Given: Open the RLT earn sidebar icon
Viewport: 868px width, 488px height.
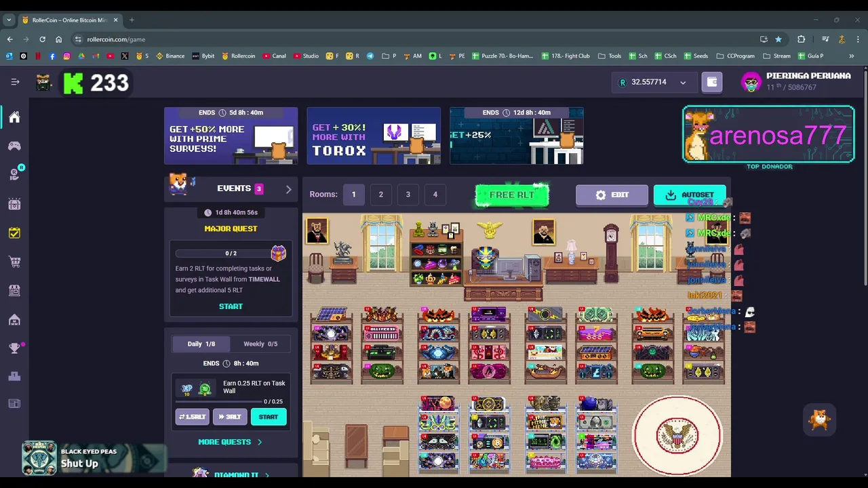Looking at the screenshot, I should point(14,174).
